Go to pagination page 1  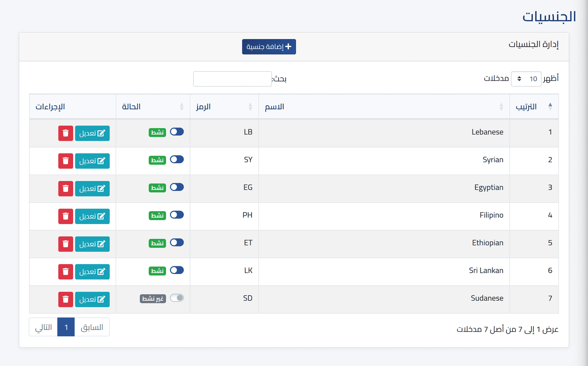pyautogui.click(x=66, y=327)
